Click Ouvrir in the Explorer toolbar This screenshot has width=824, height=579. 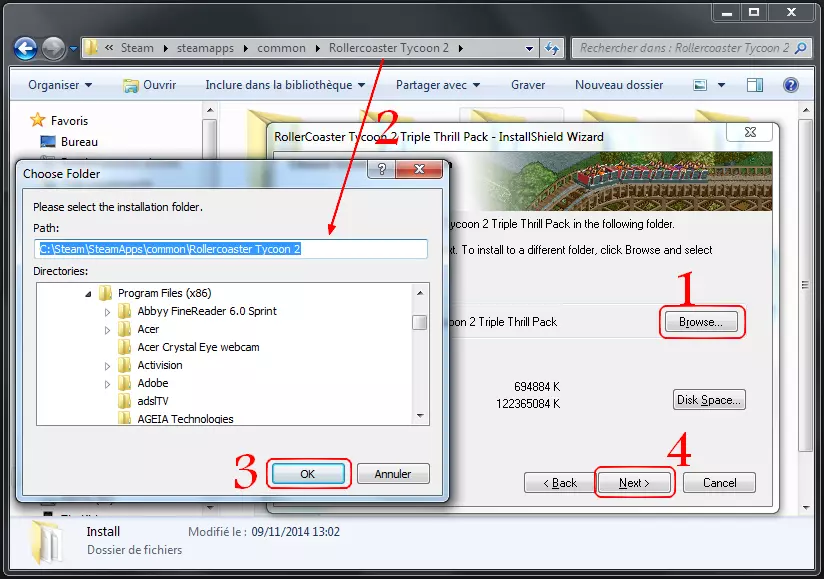149,85
